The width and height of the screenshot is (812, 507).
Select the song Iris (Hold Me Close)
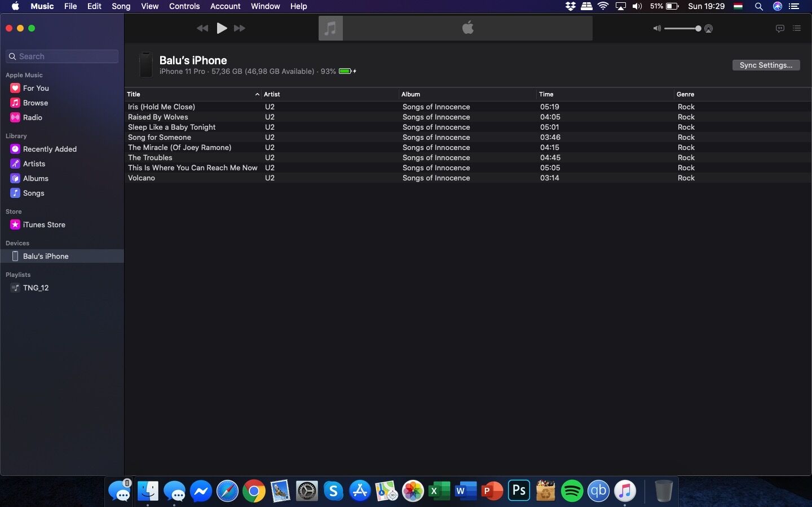[x=467, y=107]
